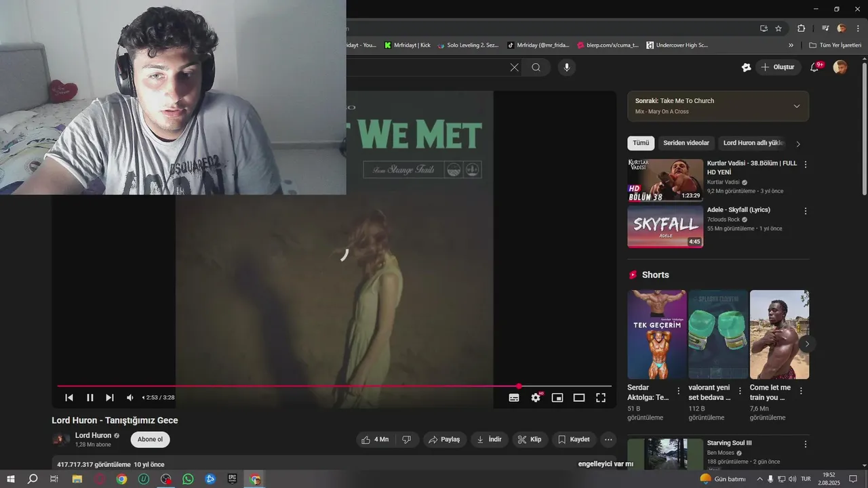Screen dimensions: 868x488
Task: Open options menu for Starving Soul III
Action: pyautogui.click(x=806, y=445)
